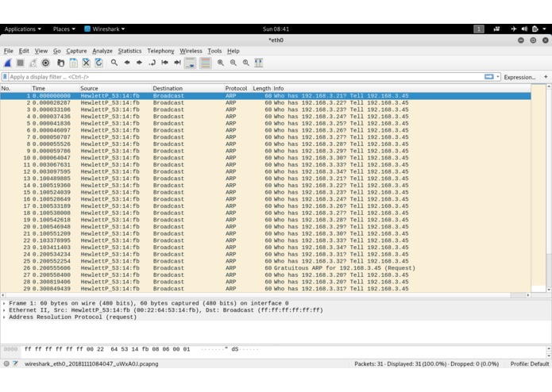The width and height of the screenshot is (552, 392).
Task: Go to a specified packet icon
Action: click(x=152, y=63)
